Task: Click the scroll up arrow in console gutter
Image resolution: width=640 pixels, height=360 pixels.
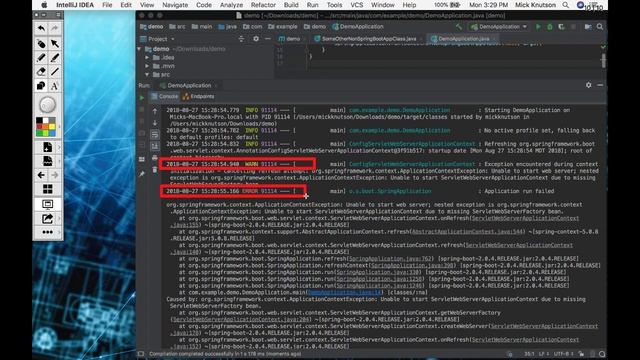Action: (x=155, y=111)
